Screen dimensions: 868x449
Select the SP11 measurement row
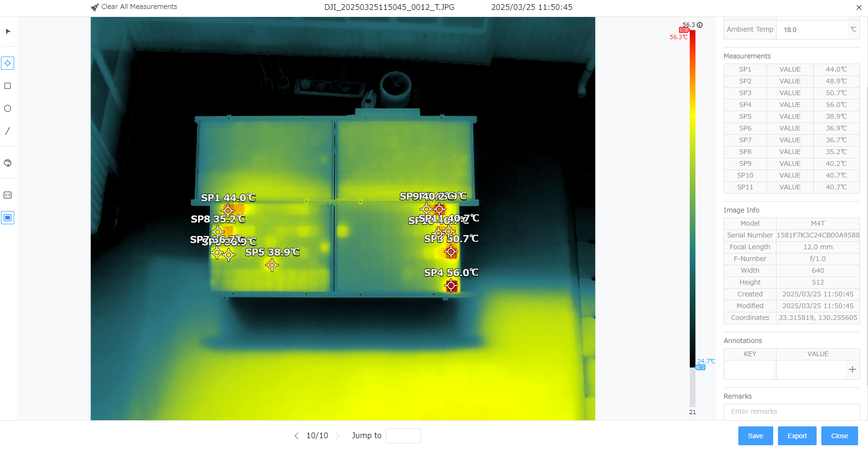point(792,187)
